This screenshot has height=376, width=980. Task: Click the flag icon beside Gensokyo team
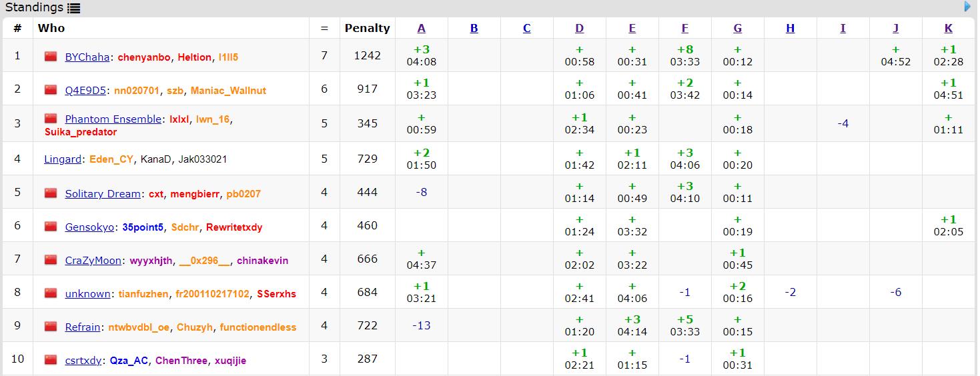(x=51, y=227)
